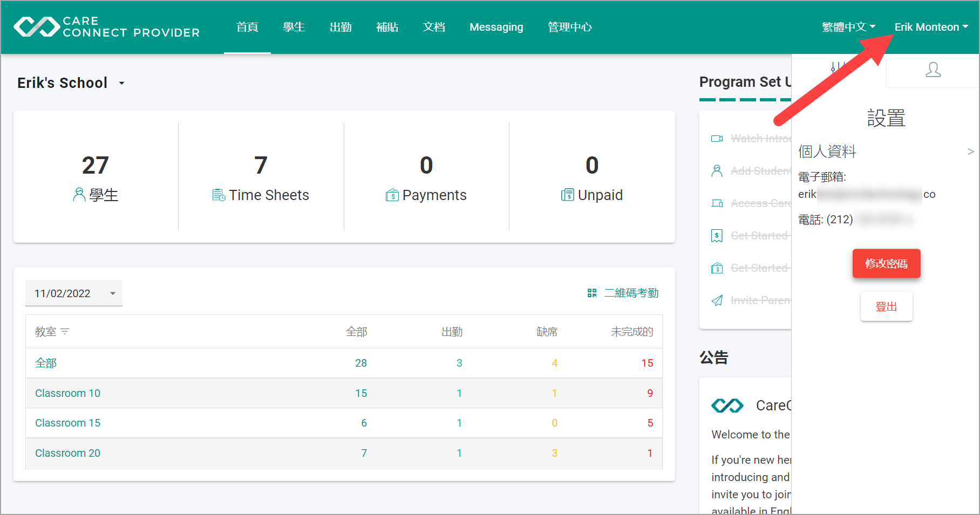This screenshot has height=515, width=980.
Task: Click the 登出 button
Action: pos(886,306)
